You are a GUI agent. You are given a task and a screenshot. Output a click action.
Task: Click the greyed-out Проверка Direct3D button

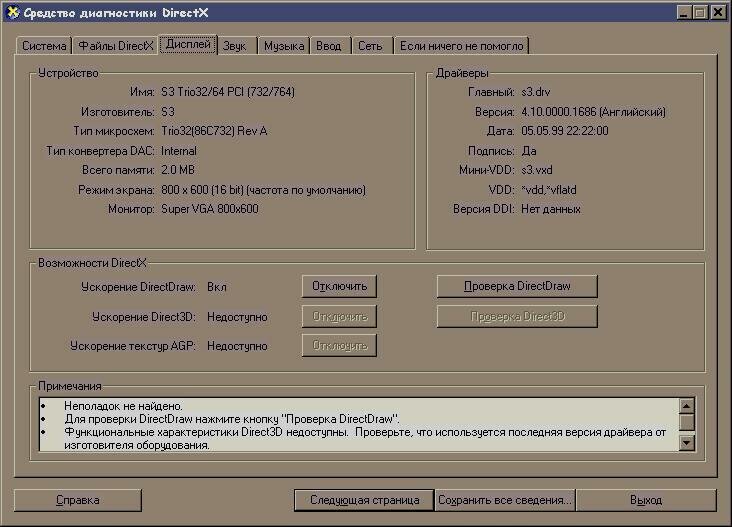coord(517,316)
